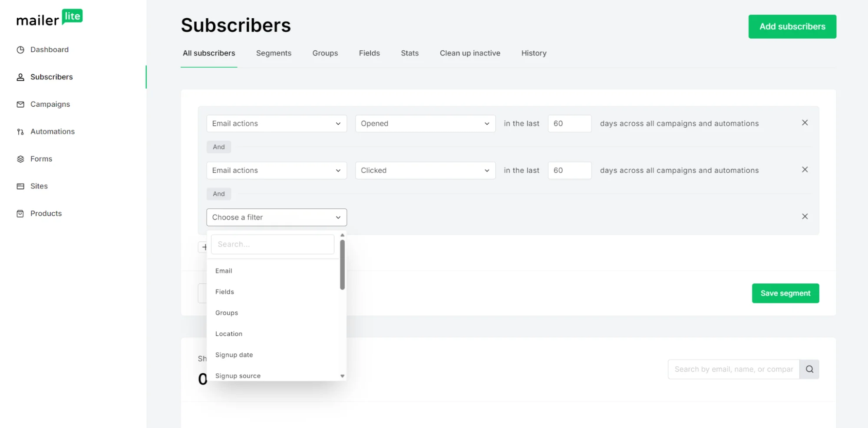
Task: Open the History tab
Action: coord(534,53)
